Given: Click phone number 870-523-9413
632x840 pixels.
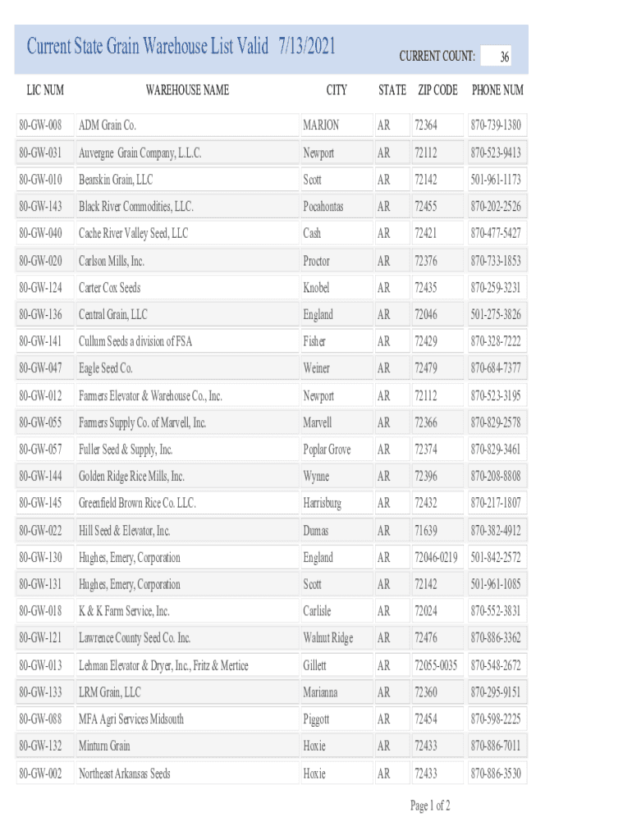Looking at the screenshot, I should pos(496,153).
